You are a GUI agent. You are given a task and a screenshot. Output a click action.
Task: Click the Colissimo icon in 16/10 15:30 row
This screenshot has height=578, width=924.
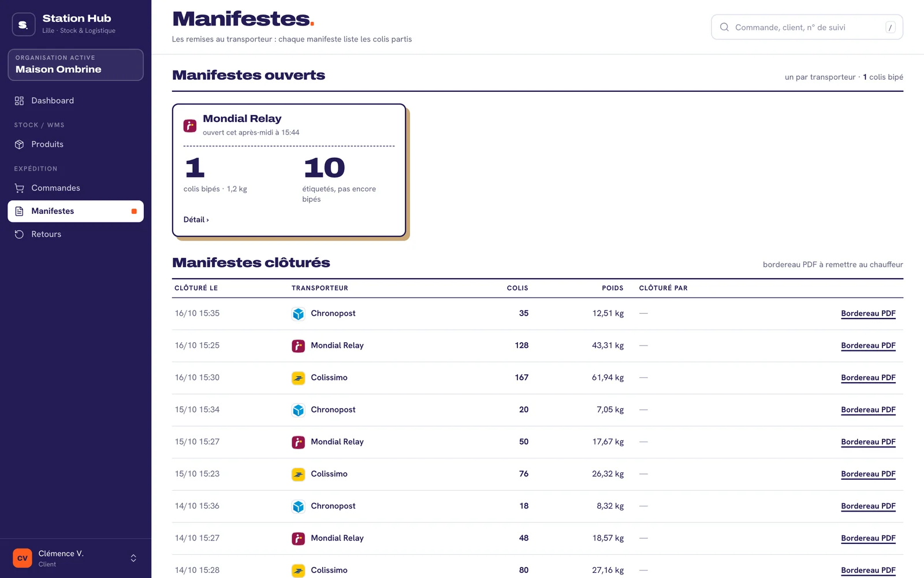pyautogui.click(x=298, y=378)
